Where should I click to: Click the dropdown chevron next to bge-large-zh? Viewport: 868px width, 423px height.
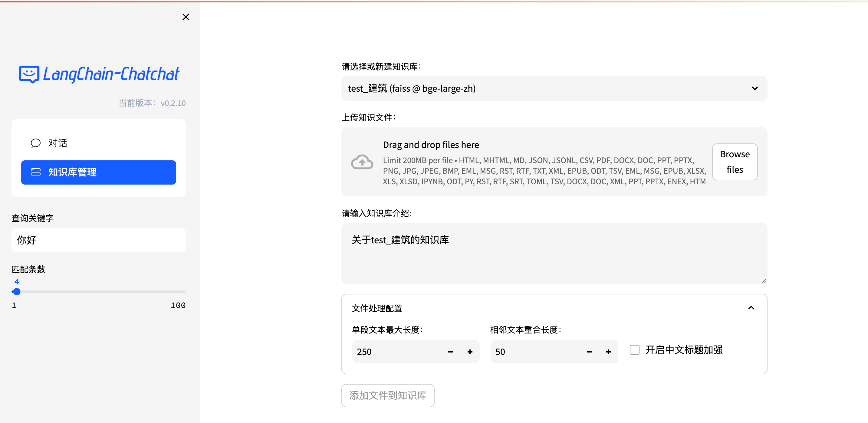tap(755, 88)
